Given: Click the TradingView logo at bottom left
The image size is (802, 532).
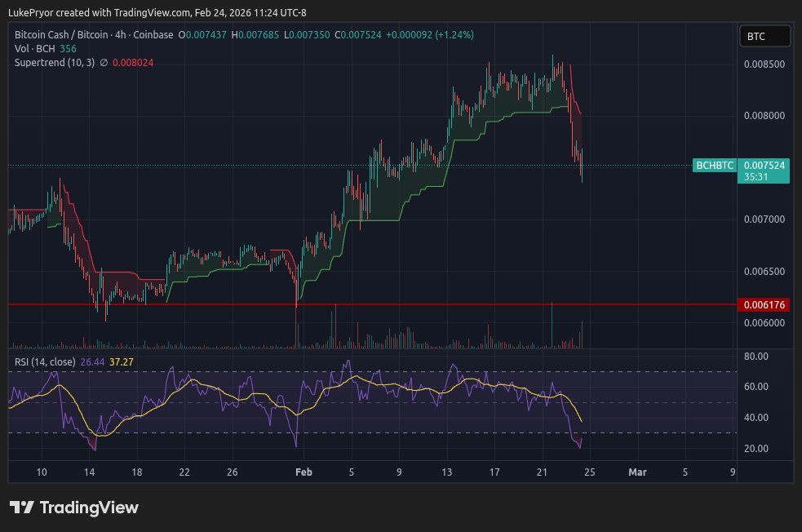Looking at the screenshot, I should (x=73, y=508).
